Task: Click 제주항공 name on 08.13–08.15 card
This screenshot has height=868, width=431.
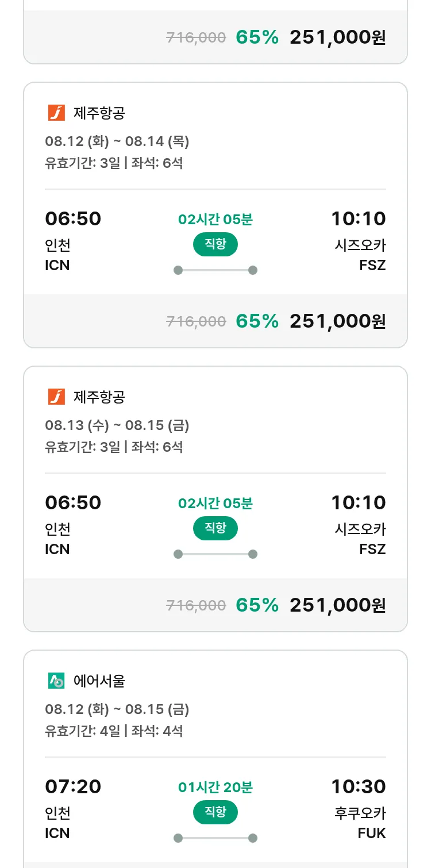Action: (99, 397)
